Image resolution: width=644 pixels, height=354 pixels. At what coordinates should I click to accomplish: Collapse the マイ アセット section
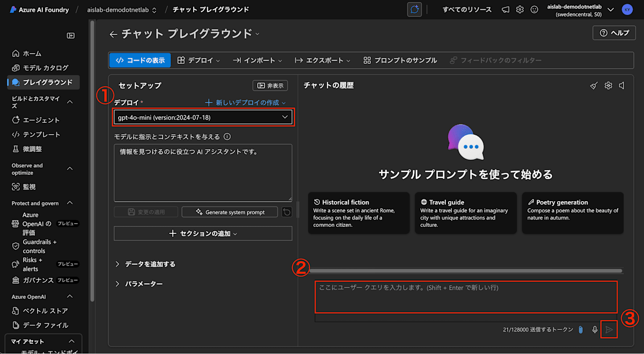(71, 342)
